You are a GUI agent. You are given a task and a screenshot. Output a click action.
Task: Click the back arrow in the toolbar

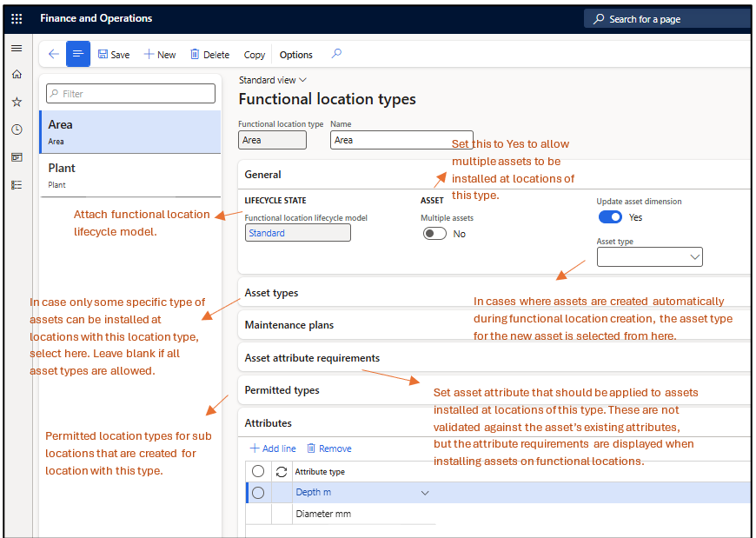pos(53,54)
